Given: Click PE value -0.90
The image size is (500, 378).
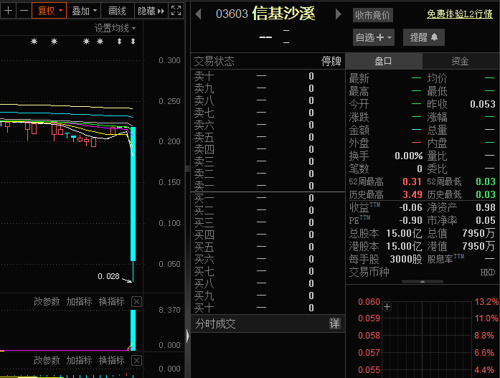Looking at the screenshot, I should pyautogui.click(x=411, y=220).
